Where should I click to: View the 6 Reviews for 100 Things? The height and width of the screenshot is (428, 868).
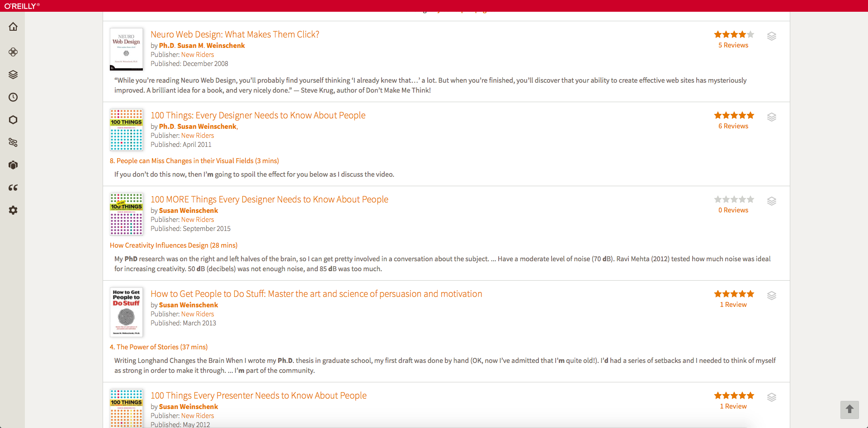point(733,126)
